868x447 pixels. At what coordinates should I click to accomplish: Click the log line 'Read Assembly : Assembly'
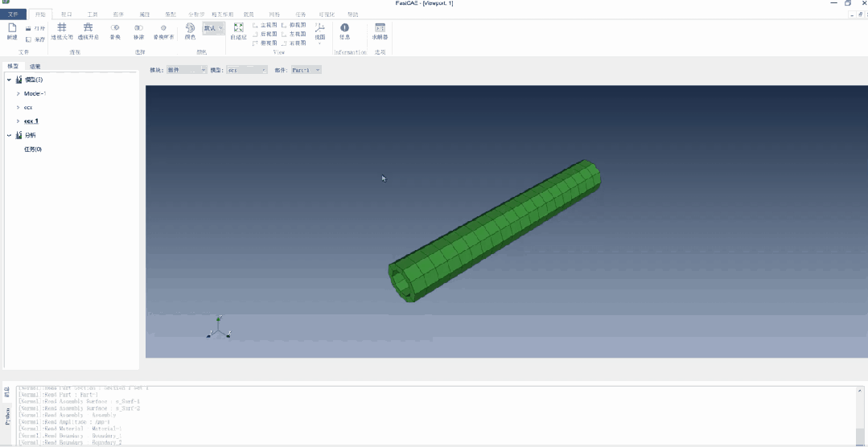tap(67, 414)
